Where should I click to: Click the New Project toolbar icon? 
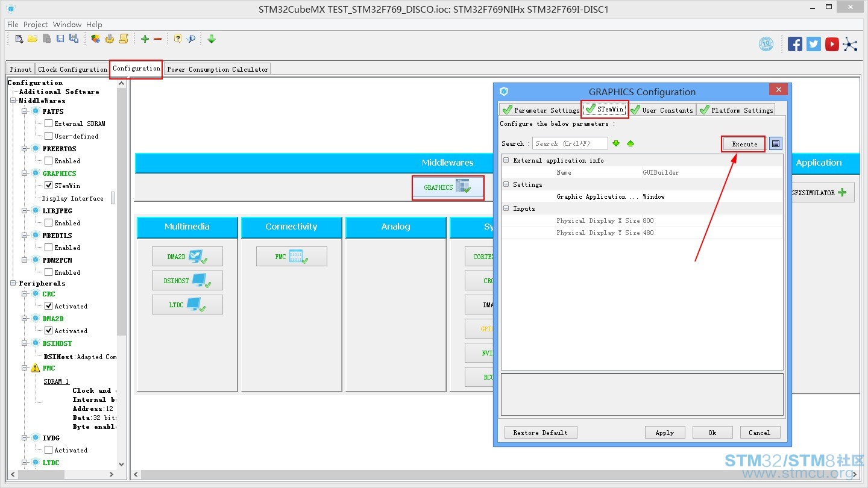(19, 39)
